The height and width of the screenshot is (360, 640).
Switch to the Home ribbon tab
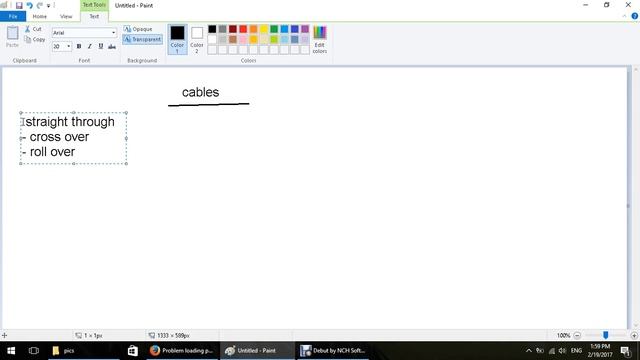[40, 16]
